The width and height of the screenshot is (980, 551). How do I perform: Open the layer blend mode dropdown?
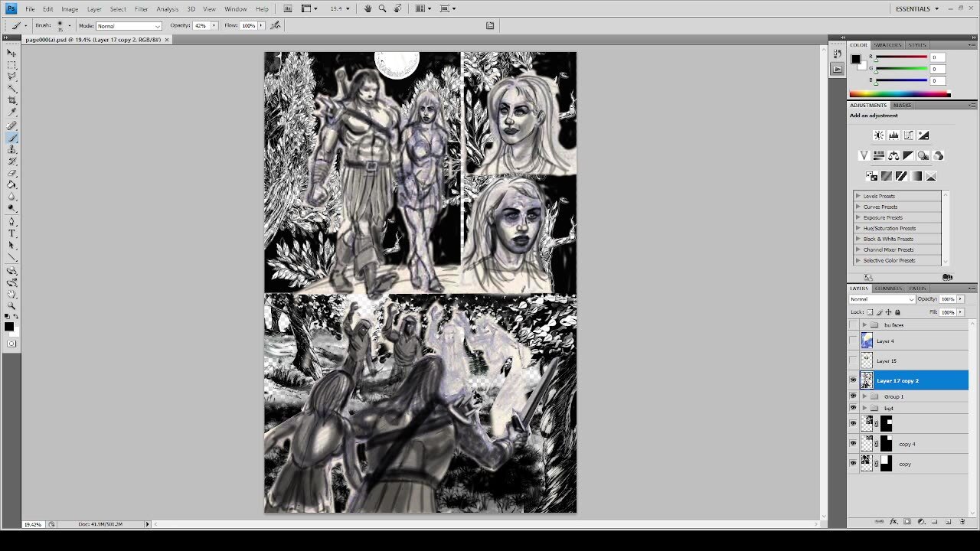pos(882,299)
